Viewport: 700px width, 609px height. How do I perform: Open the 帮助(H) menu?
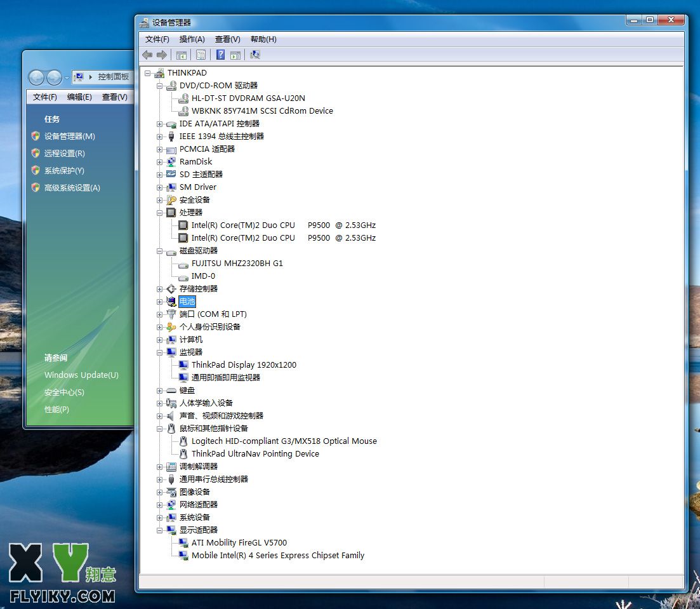(x=263, y=39)
